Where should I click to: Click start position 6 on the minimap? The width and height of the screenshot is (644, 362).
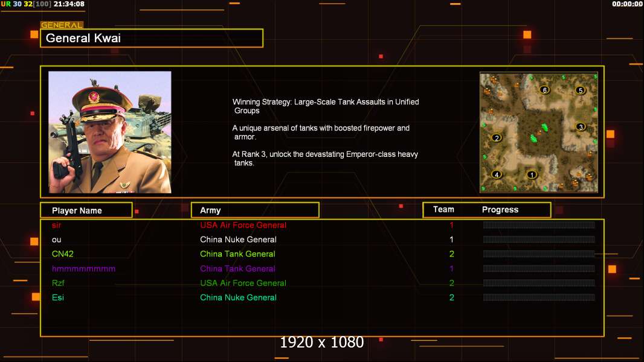544,90
